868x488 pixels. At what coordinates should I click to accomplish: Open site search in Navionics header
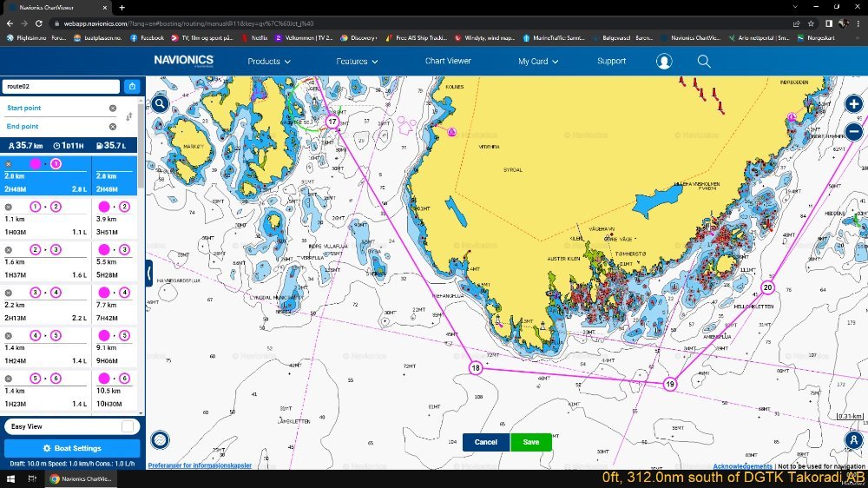tap(704, 62)
